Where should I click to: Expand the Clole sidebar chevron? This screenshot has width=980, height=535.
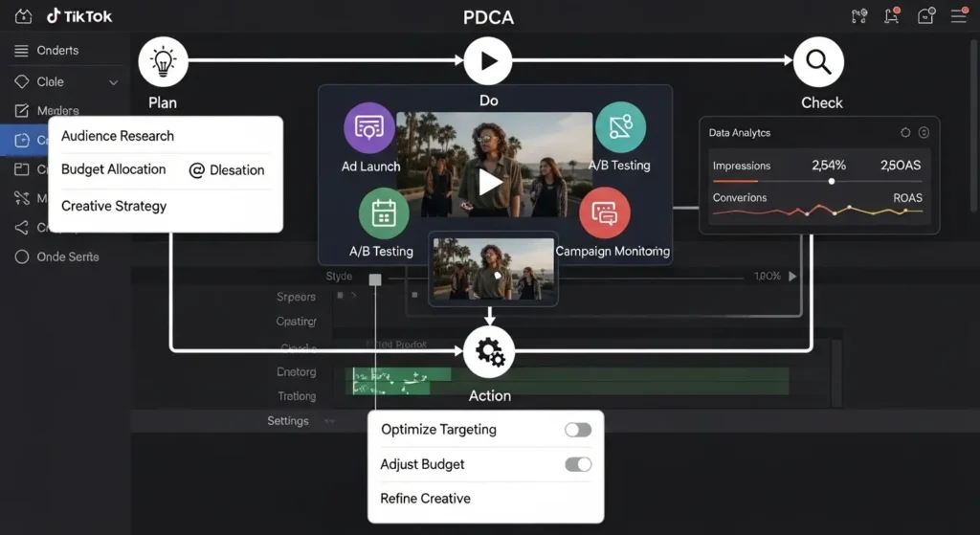114,82
